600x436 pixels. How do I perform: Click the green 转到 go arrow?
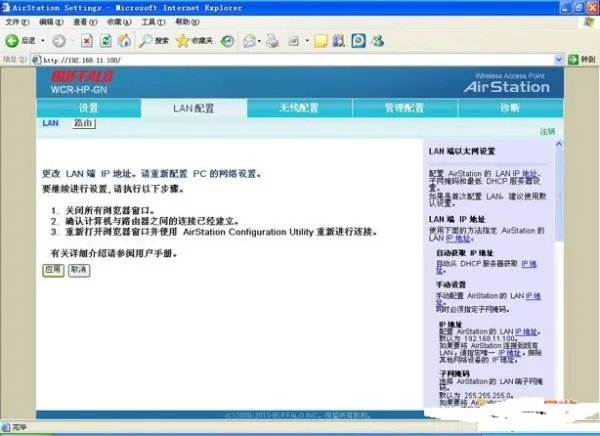click(x=582, y=59)
